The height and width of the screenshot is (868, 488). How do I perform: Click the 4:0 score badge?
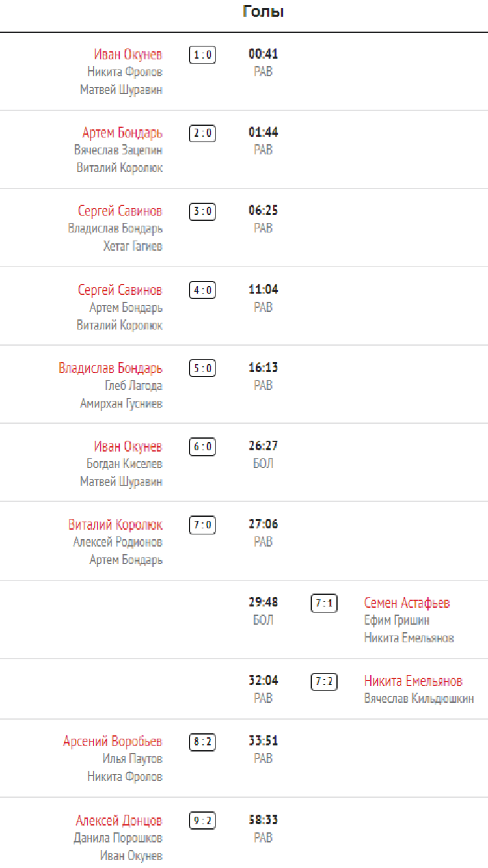tap(202, 290)
